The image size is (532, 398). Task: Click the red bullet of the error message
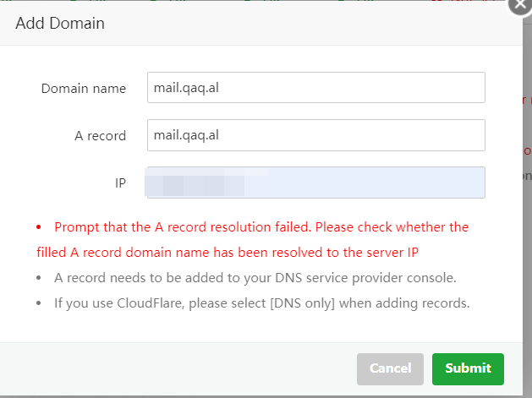click(x=39, y=227)
